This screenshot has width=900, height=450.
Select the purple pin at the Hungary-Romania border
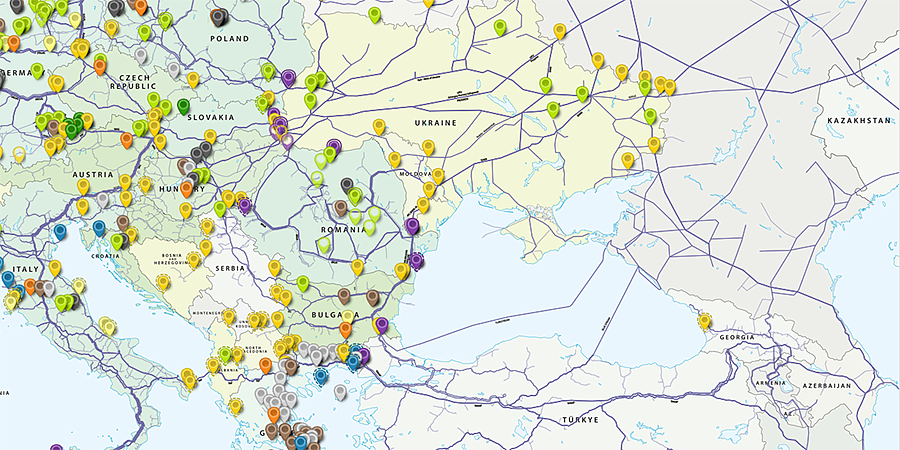pyautogui.click(x=245, y=205)
